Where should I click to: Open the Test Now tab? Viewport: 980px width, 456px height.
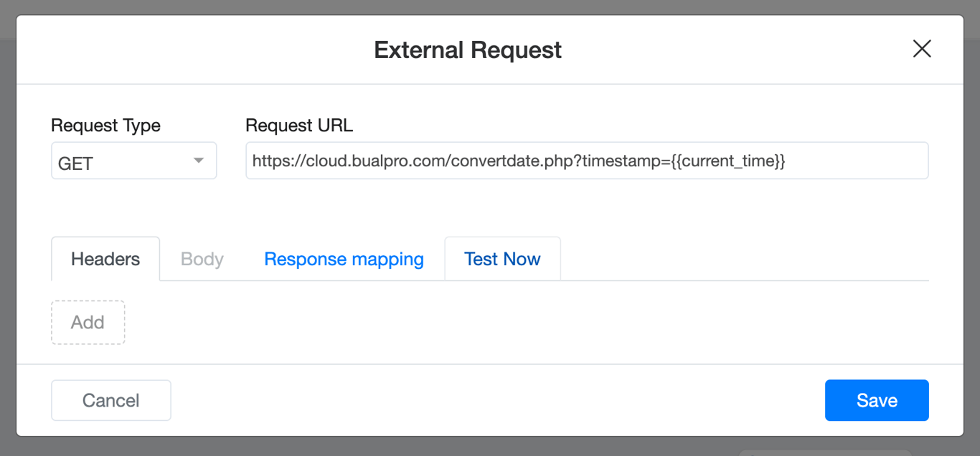click(x=502, y=259)
